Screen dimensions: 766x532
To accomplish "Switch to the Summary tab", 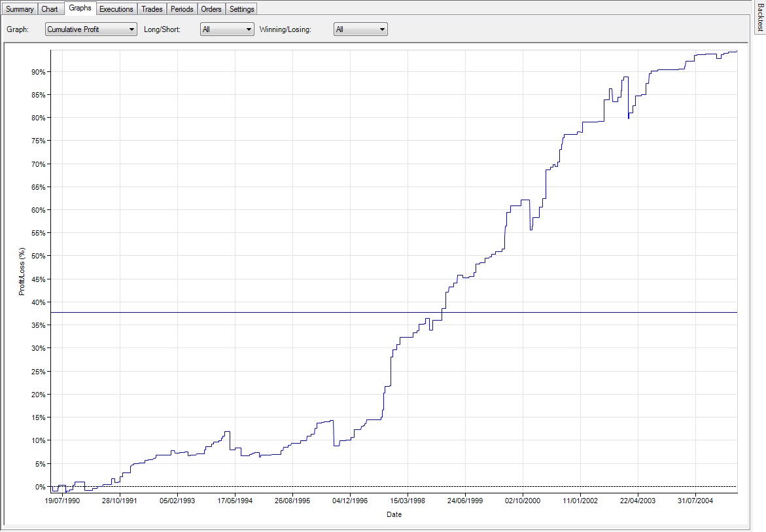I will [x=20, y=9].
